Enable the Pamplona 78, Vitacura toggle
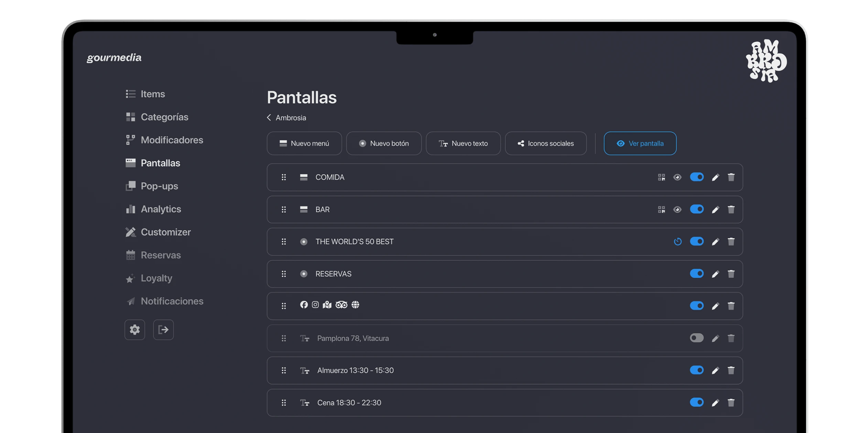Image resolution: width=868 pixels, height=433 pixels. point(696,338)
